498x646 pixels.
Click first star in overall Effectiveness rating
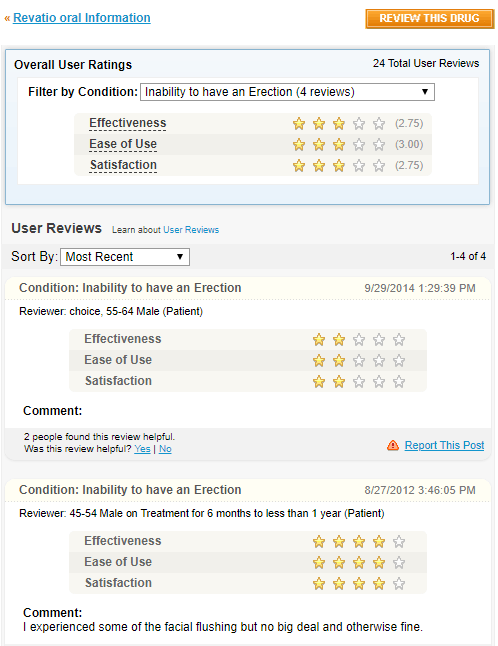point(299,124)
